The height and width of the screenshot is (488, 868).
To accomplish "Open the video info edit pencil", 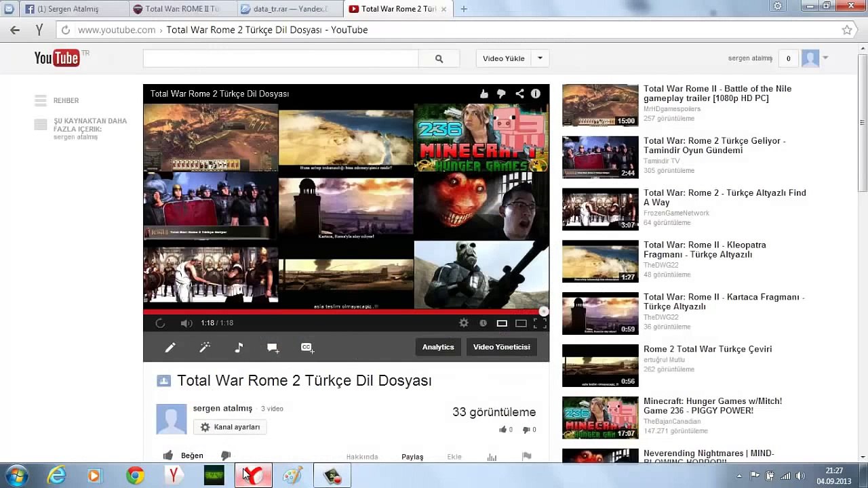I will pos(170,347).
